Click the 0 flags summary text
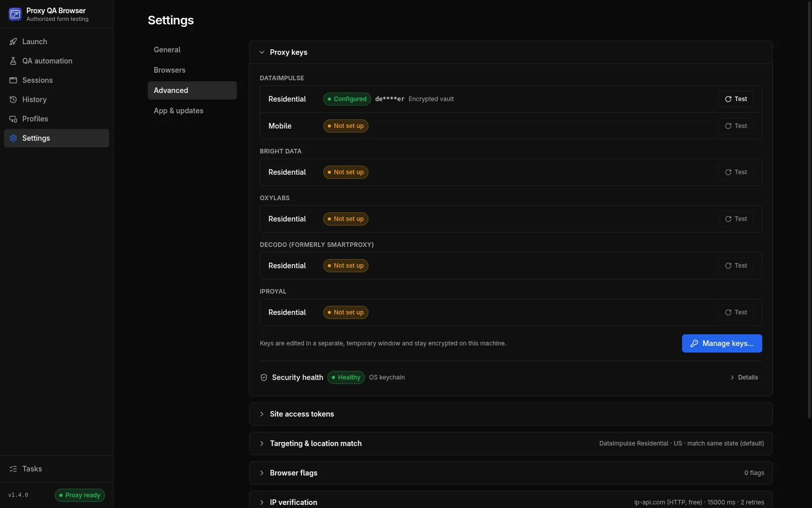Viewport: 812px width, 508px height. tap(754, 473)
